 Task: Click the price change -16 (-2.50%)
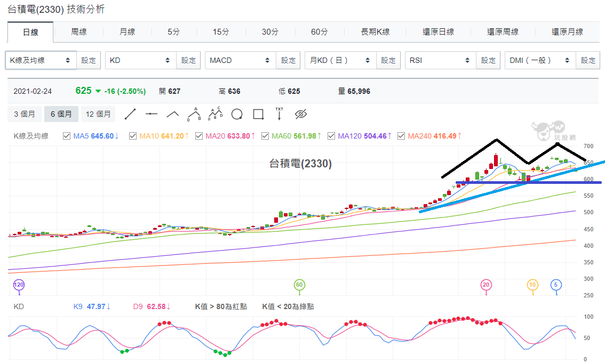(x=125, y=91)
